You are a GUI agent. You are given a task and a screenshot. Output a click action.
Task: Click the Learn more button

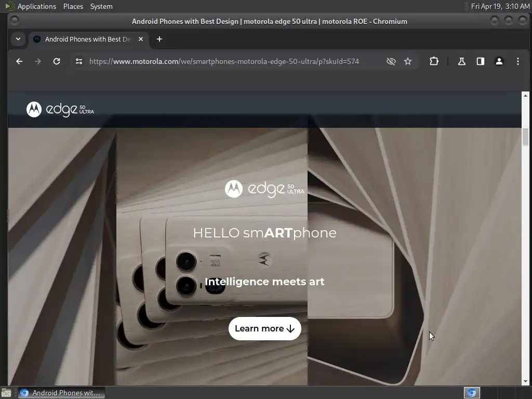point(264,328)
